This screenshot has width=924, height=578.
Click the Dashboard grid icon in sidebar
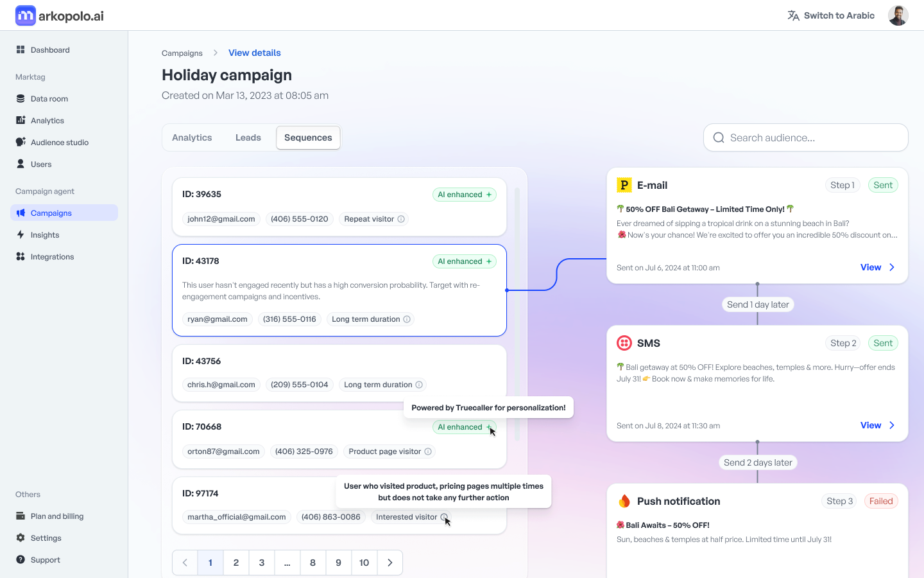[21, 49]
